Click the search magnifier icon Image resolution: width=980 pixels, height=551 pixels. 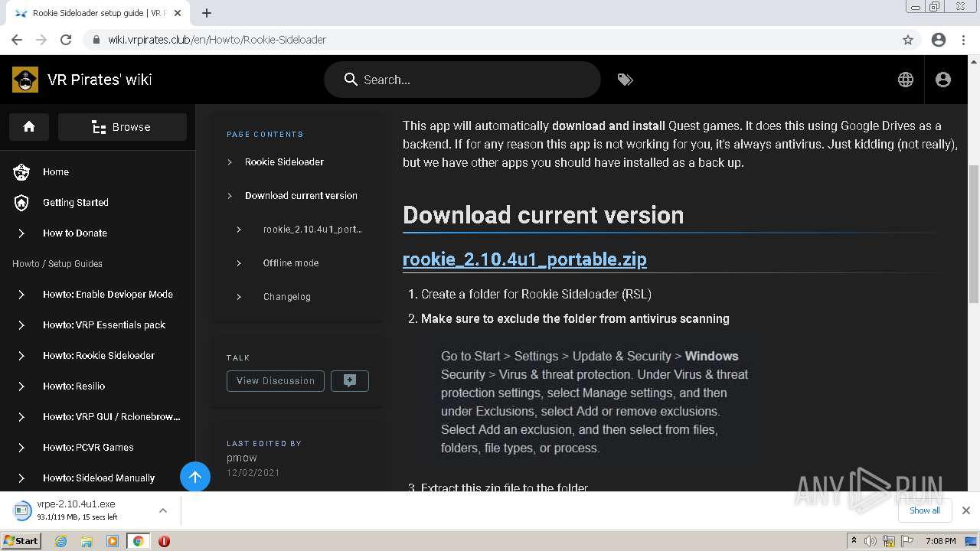point(351,80)
